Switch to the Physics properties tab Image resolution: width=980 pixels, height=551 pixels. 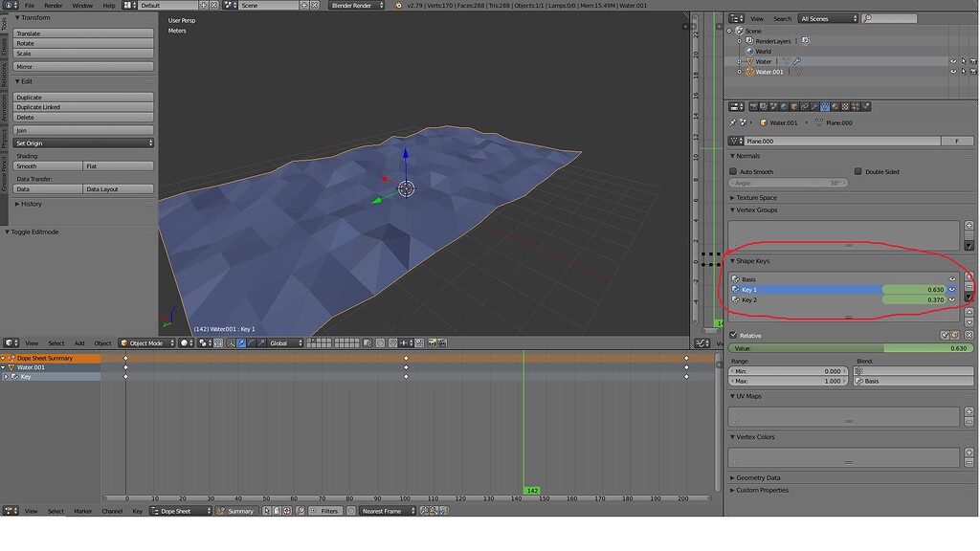(x=866, y=106)
